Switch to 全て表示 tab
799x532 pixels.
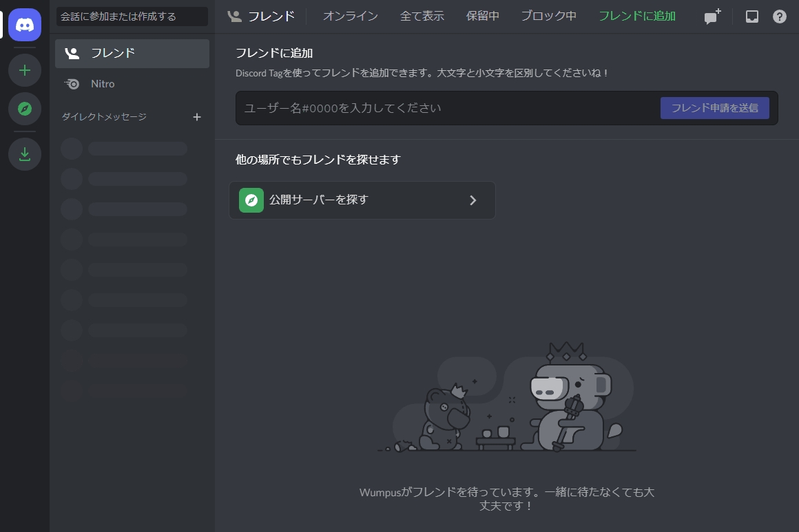pyautogui.click(x=422, y=17)
